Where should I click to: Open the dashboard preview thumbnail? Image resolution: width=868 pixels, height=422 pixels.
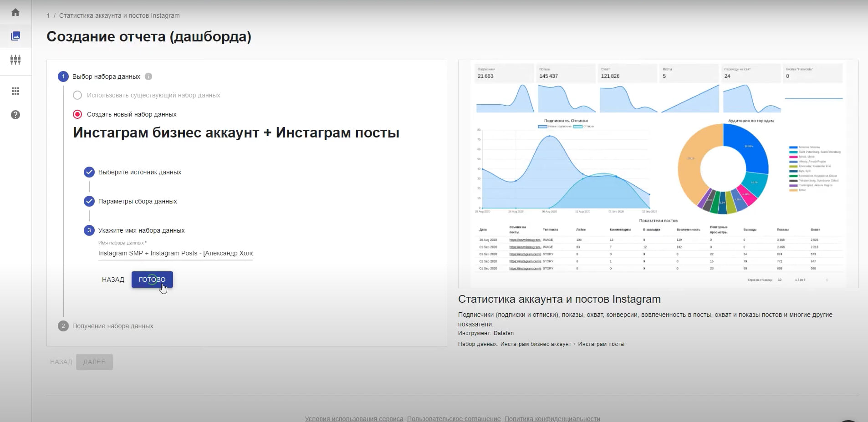[x=658, y=174]
